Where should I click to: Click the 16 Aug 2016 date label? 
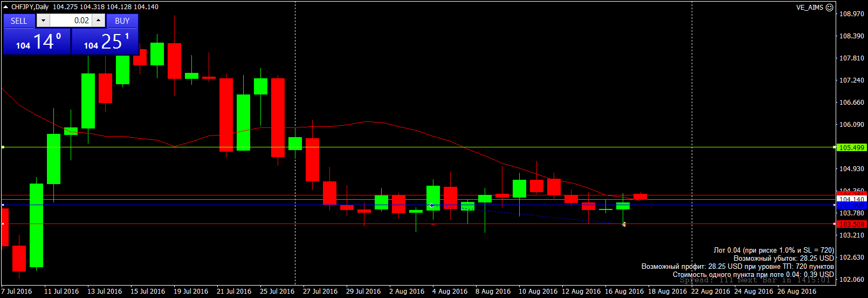pos(624,291)
